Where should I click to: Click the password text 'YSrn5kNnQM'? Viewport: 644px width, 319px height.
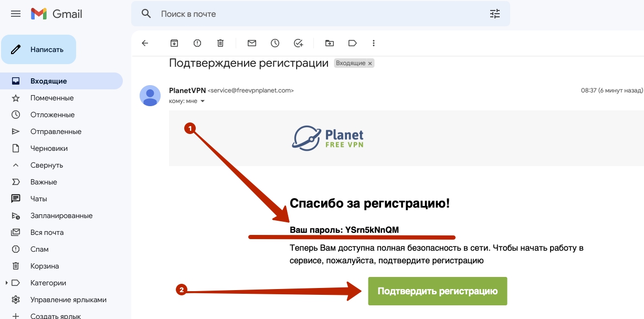coord(372,230)
